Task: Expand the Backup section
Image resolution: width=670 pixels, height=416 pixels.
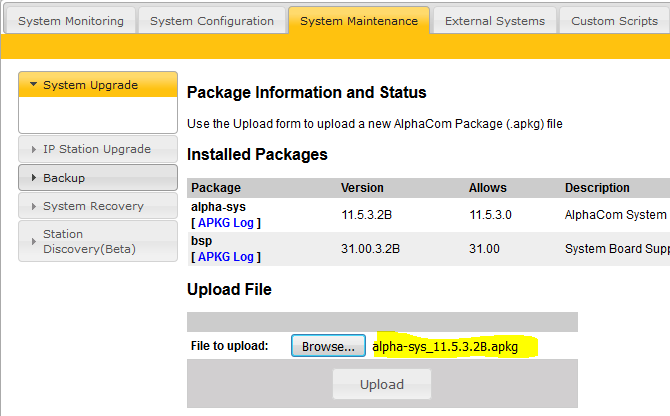Action: tap(97, 178)
